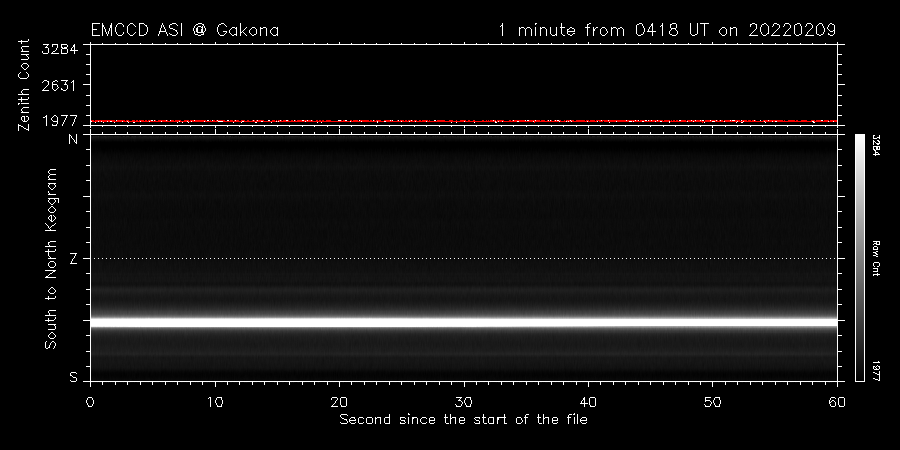Click x-axis tick label 10
This screenshot has height=450, width=900.
pos(215,402)
